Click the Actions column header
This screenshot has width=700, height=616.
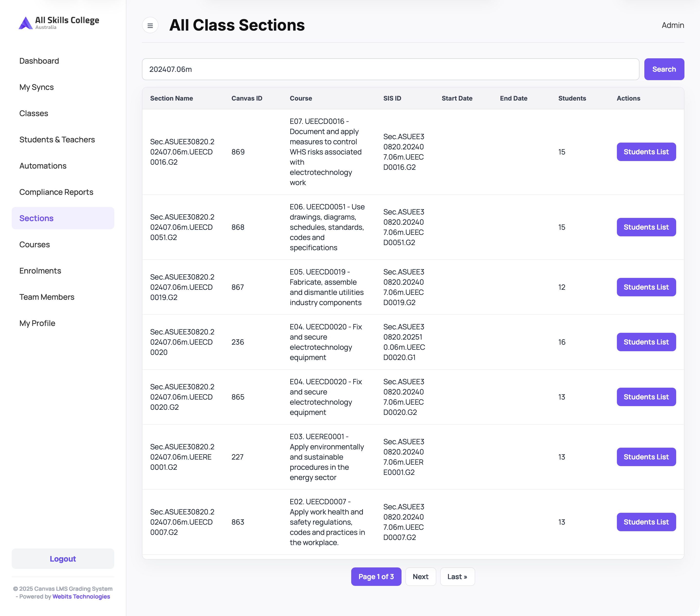click(629, 98)
